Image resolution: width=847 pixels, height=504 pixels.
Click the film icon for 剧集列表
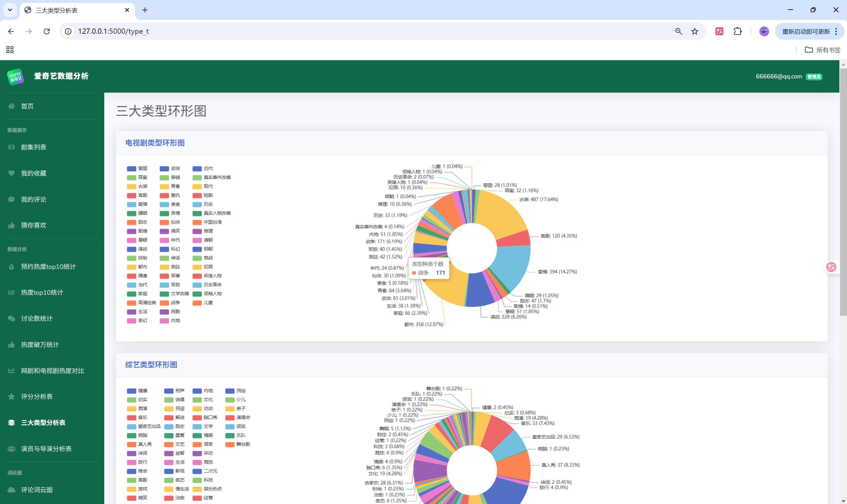[x=12, y=147]
